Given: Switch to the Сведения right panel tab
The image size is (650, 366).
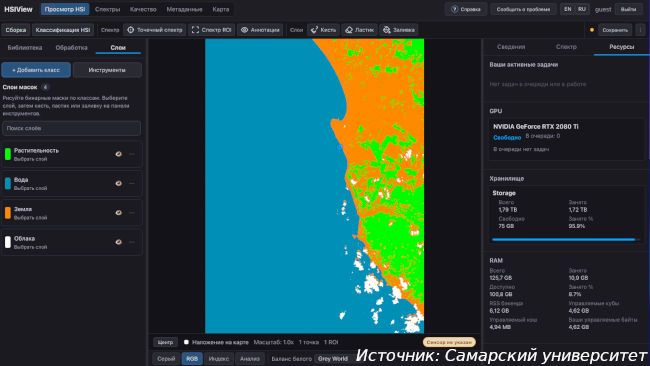Looking at the screenshot, I should click(x=511, y=47).
